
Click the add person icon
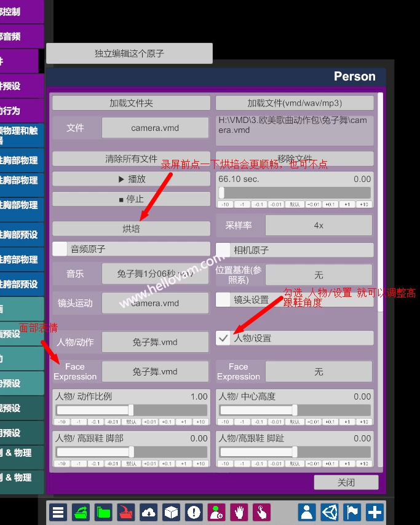[x=216, y=511]
